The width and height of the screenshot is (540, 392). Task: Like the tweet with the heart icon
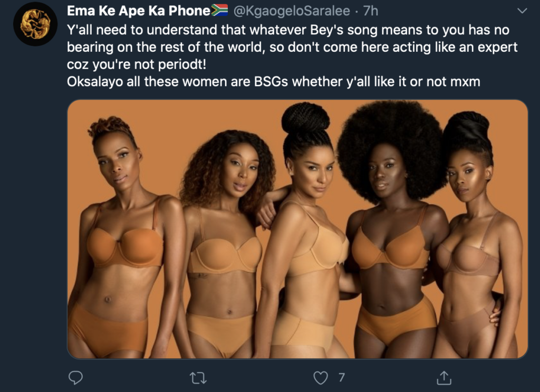point(321,378)
